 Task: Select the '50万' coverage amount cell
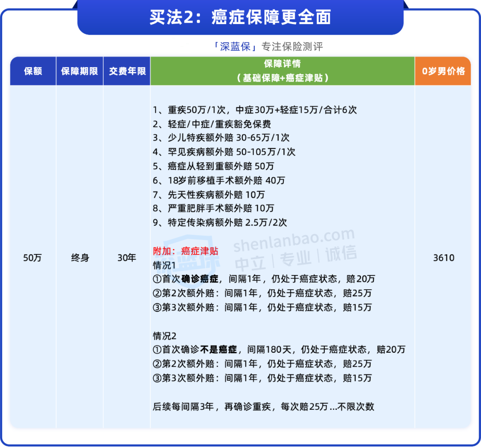point(33,258)
